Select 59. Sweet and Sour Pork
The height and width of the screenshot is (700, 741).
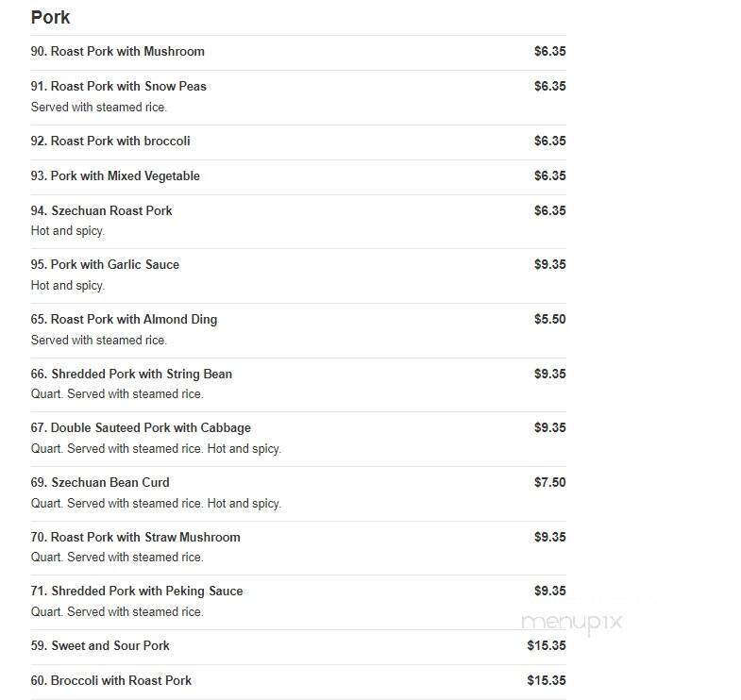click(100, 645)
